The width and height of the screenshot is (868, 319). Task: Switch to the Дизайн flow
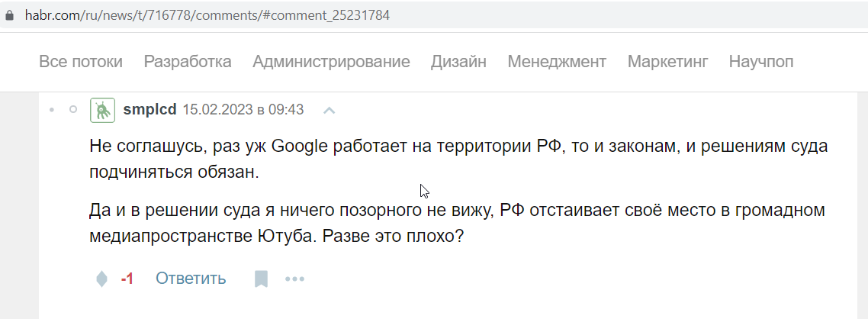(458, 62)
